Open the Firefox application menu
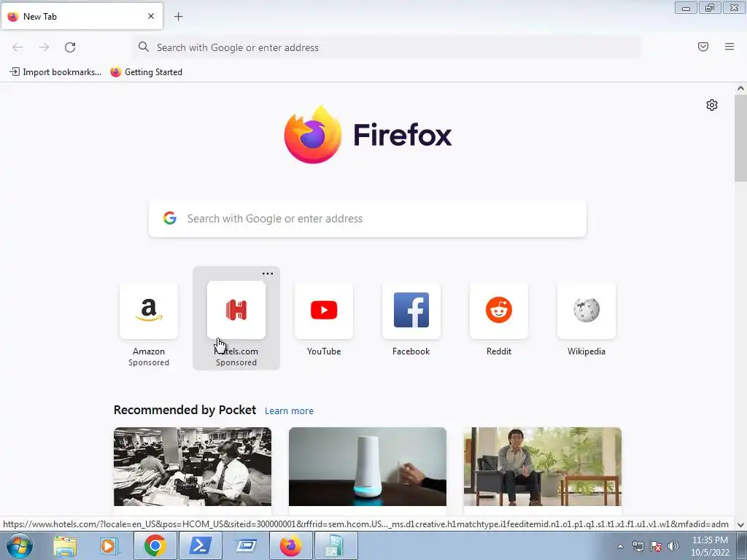Screen dimensions: 747x560 [x=729, y=47]
